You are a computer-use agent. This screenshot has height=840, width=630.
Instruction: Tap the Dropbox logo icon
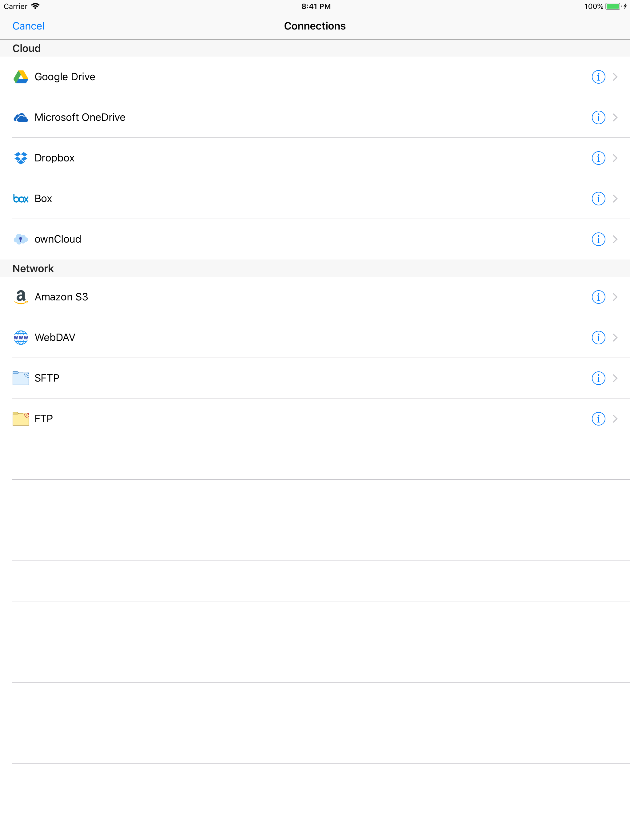tap(21, 158)
